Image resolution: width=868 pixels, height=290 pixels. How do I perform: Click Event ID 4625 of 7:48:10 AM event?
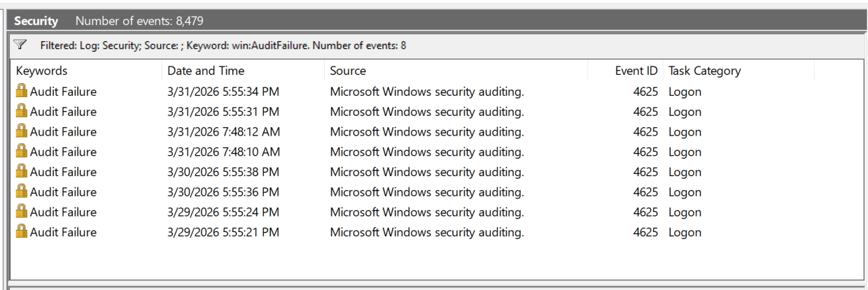(645, 152)
